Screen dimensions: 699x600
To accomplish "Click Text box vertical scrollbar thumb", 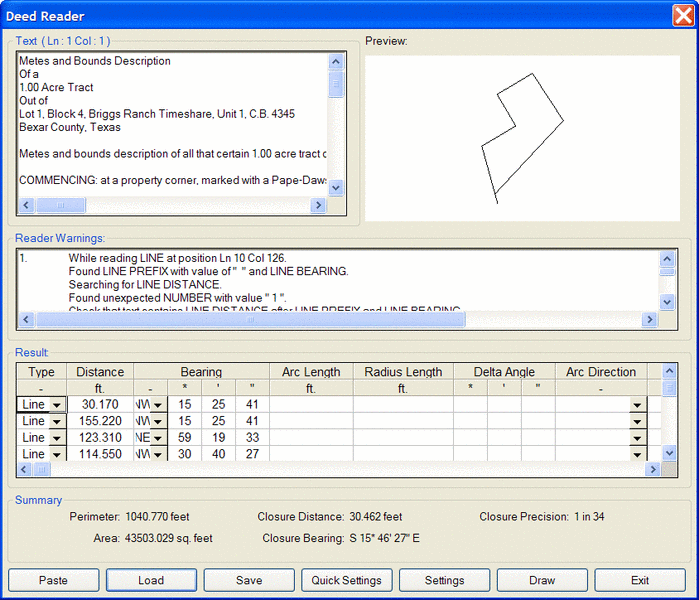I will (x=336, y=83).
